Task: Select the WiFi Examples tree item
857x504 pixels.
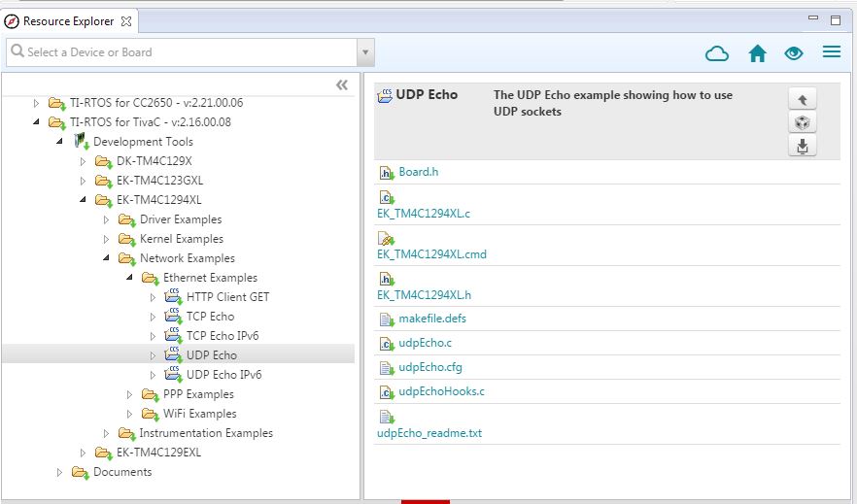Action: tap(199, 414)
